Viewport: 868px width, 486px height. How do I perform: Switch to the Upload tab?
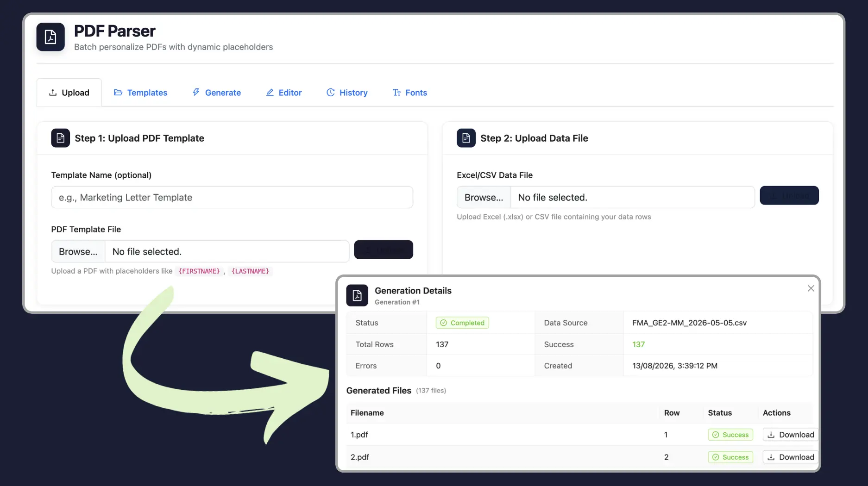click(x=69, y=93)
